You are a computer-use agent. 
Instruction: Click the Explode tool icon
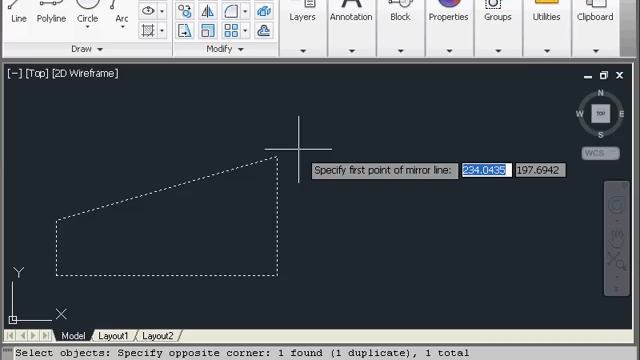click(264, 11)
